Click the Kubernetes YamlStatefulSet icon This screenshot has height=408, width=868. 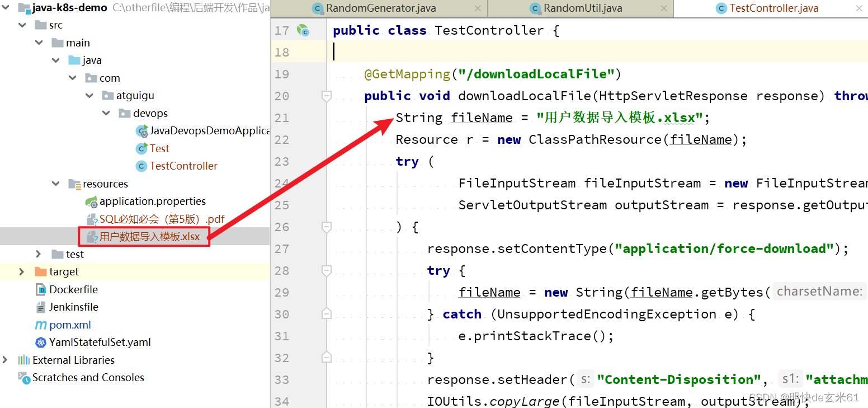(x=40, y=342)
